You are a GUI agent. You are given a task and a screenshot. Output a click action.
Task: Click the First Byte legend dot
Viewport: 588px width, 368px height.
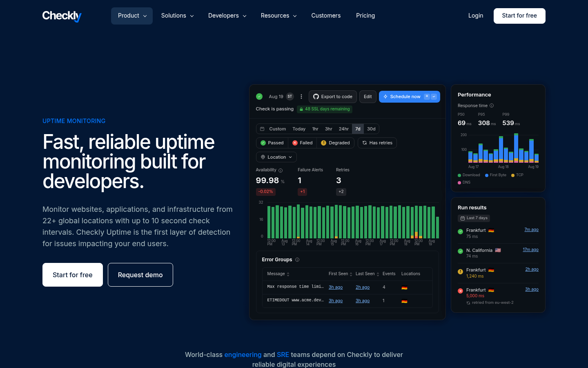point(487,175)
